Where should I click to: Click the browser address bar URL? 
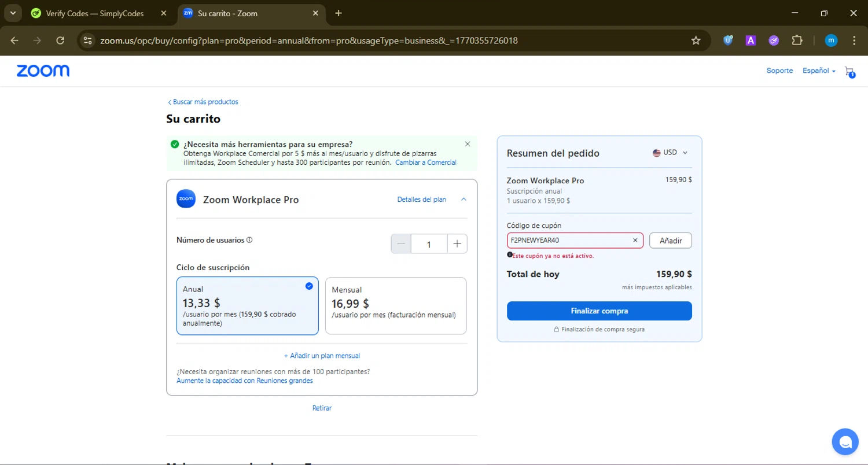point(309,40)
